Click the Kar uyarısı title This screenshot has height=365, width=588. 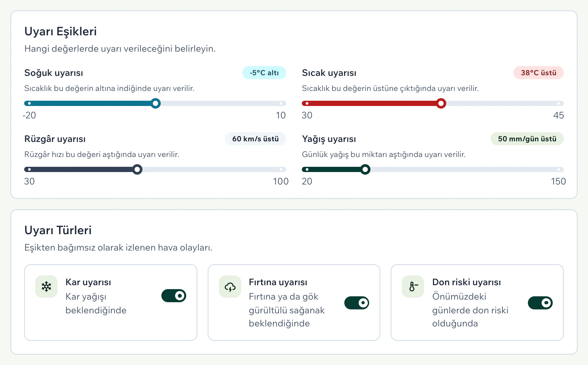coord(88,282)
